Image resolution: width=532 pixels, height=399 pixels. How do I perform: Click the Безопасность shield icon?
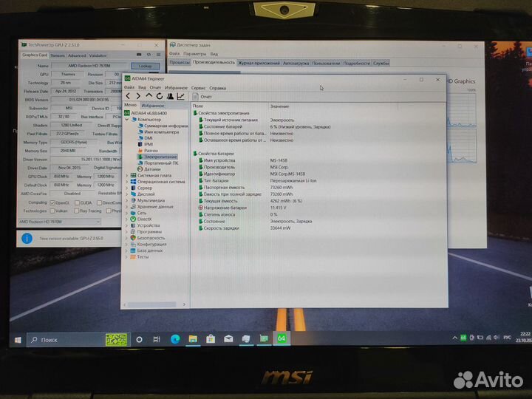pyautogui.click(x=133, y=238)
